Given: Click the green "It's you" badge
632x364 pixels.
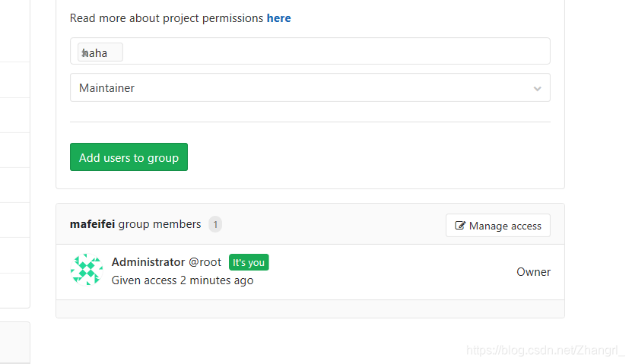Looking at the screenshot, I should [249, 262].
